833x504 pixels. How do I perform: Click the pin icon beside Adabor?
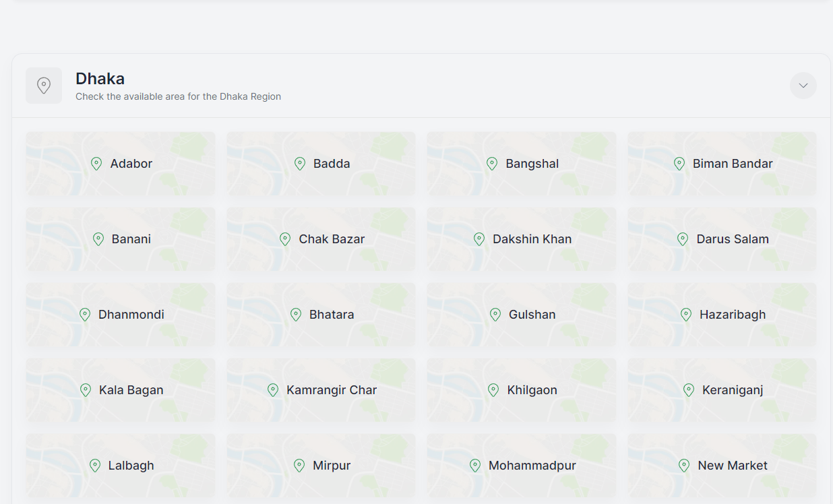click(x=96, y=164)
